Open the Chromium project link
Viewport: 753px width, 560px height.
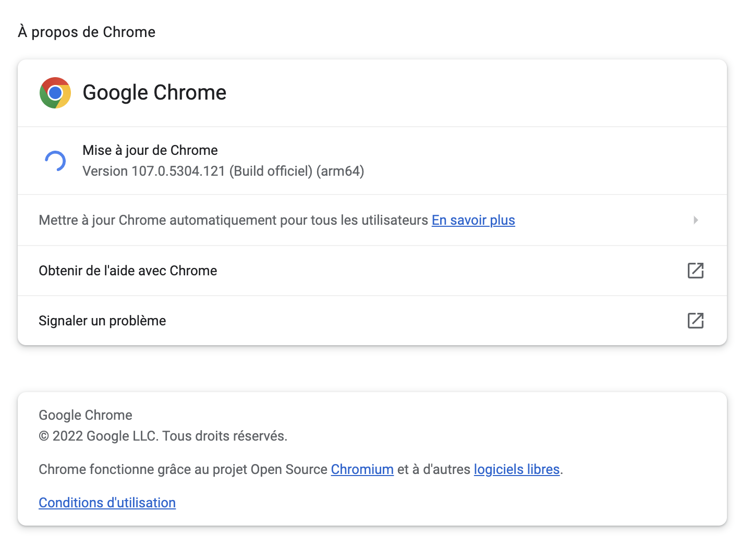point(362,469)
